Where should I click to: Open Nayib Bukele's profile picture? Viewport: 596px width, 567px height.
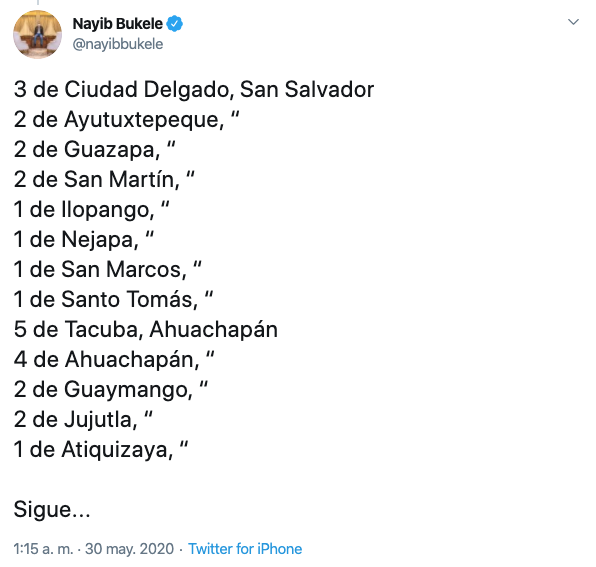(37, 34)
